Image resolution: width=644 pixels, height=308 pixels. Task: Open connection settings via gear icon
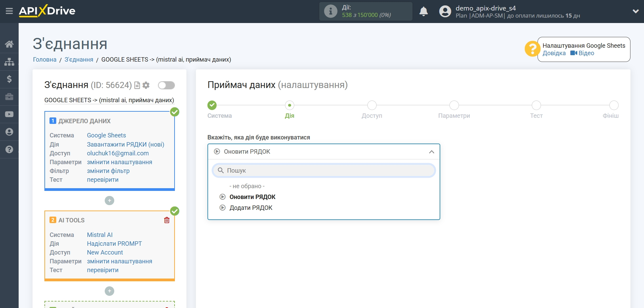(146, 85)
